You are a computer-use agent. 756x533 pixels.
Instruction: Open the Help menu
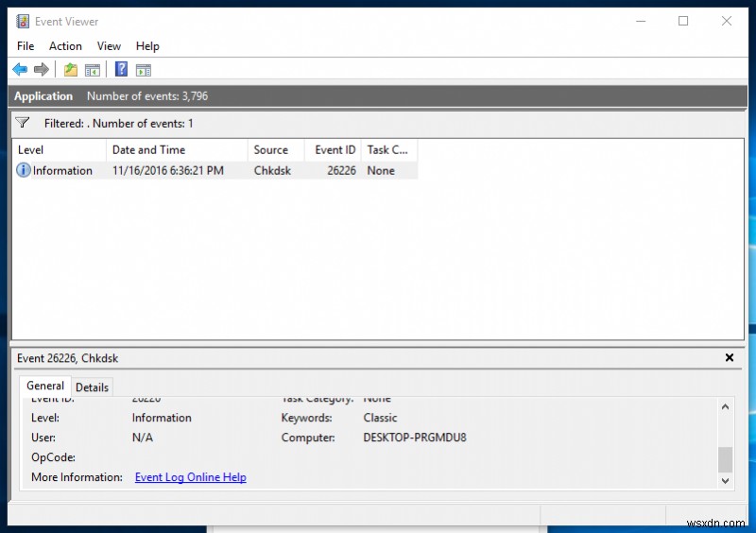pyautogui.click(x=147, y=46)
